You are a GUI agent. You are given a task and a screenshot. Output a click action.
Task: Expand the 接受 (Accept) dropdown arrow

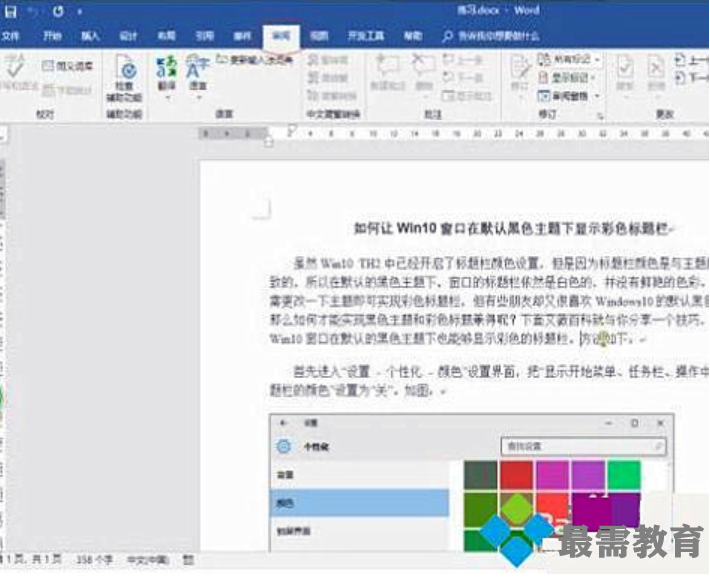[x=625, y=96]
